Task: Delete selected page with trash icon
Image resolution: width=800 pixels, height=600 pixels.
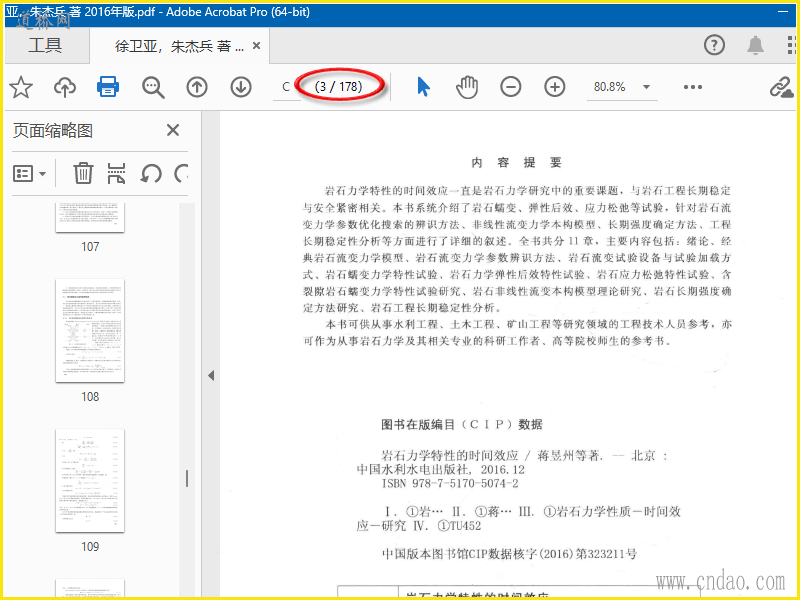Action: click(83, 173)
